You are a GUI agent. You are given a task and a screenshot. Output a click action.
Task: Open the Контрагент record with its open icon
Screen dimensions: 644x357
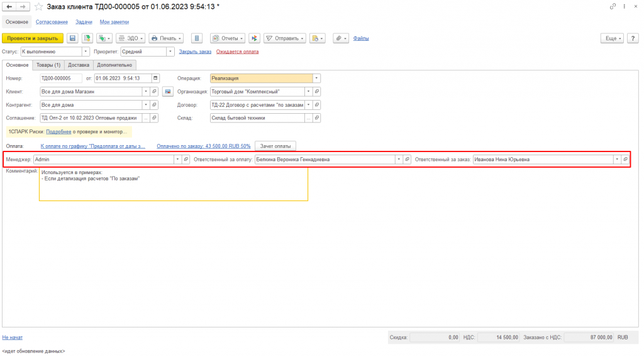[x=155, y=104]
